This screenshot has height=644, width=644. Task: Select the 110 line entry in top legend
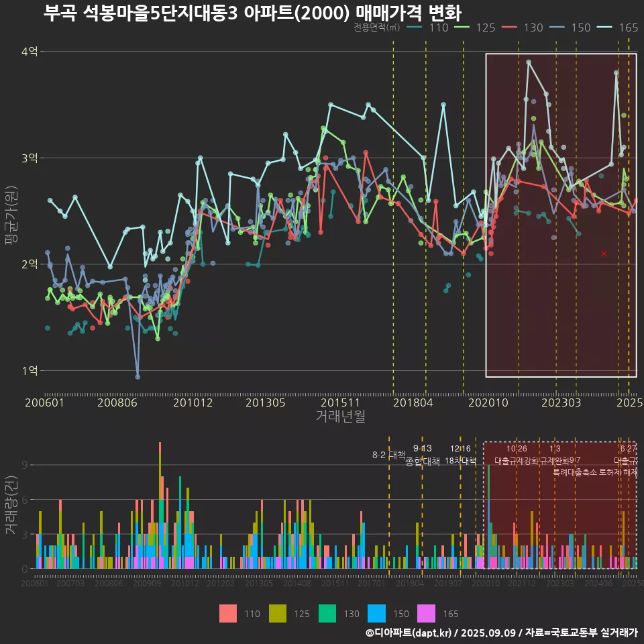point(427,28)
